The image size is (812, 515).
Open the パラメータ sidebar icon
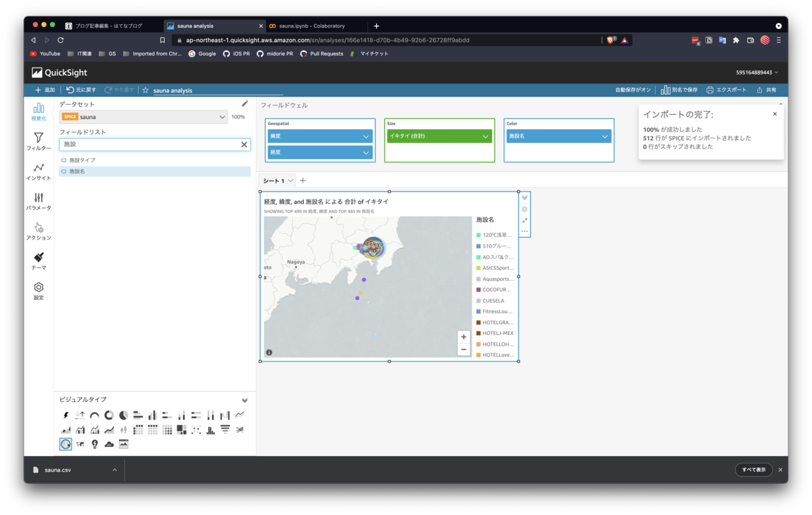pos(39,202)
